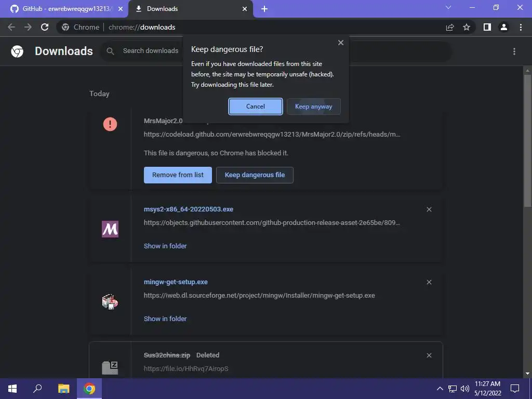This screenshot has width=532, height=399.
Task: Open the notification center icon
Action: coord(515,389)
